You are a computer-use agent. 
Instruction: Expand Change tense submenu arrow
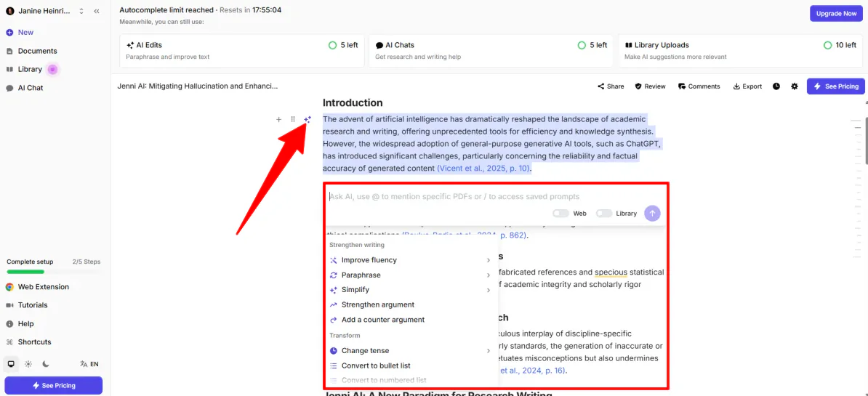tap(489, 351)
